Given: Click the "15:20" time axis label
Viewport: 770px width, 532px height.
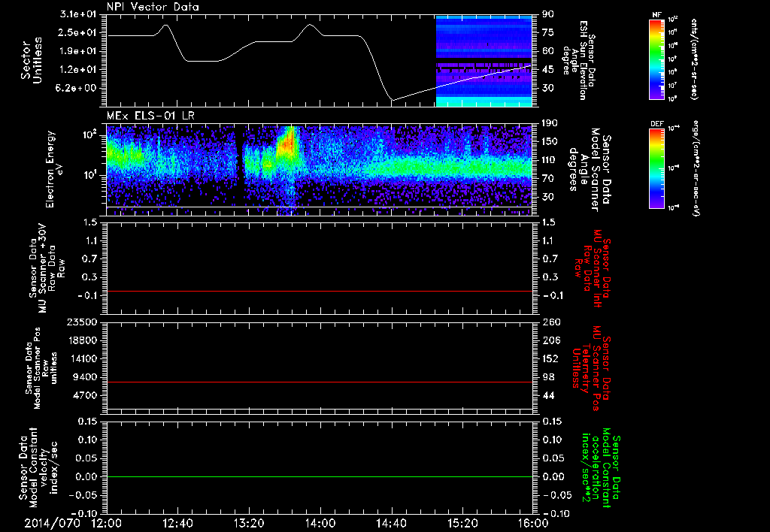Looking at the screenshot, I should [462, 523].
